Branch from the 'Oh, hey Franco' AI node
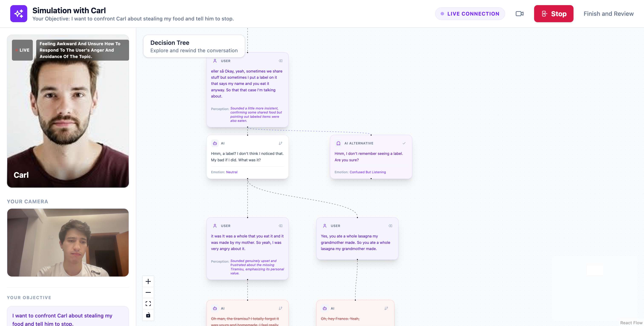This screenshot has height=326, width=644. pos(386,308)
